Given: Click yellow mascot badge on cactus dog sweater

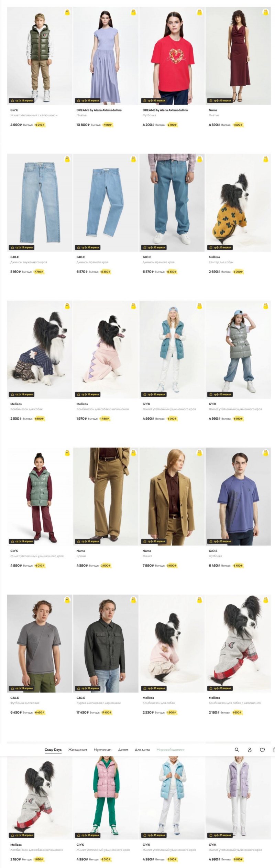Looking at the screenshot, I should tap(265, 159).
